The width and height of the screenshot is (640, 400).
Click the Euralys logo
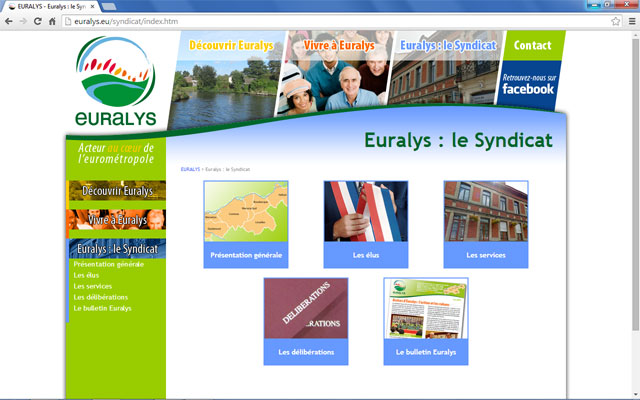[116, 81]
